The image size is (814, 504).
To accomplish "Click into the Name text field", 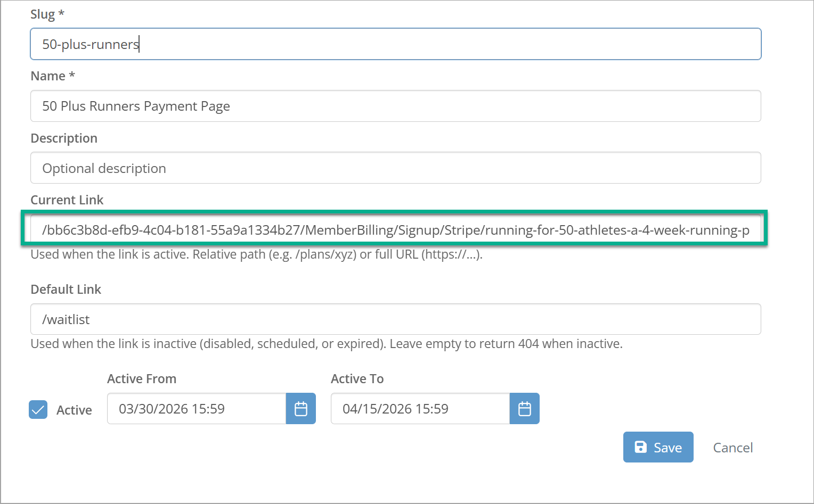I will pyautogui.click(x=395, y=106).
